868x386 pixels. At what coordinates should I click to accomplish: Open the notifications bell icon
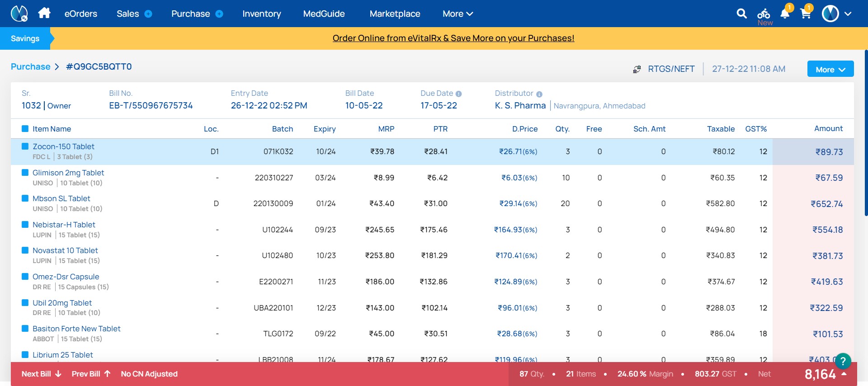(x=785, y=13)
